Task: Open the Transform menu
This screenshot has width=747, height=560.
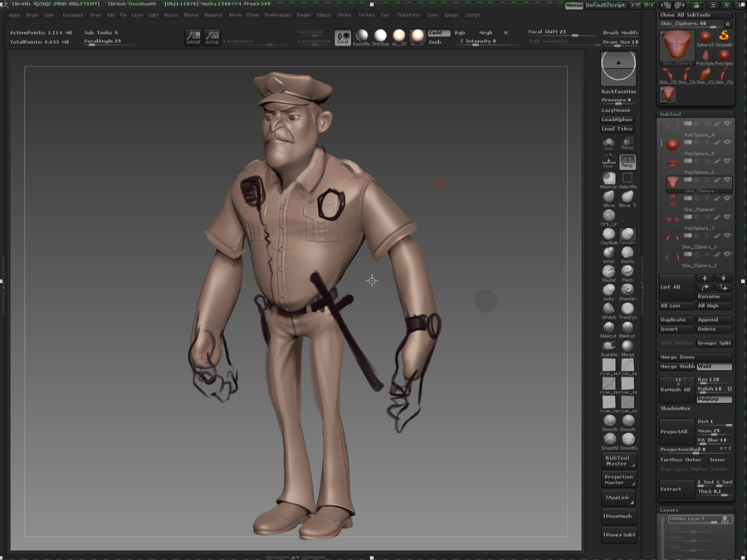Action: coord(408,15)
